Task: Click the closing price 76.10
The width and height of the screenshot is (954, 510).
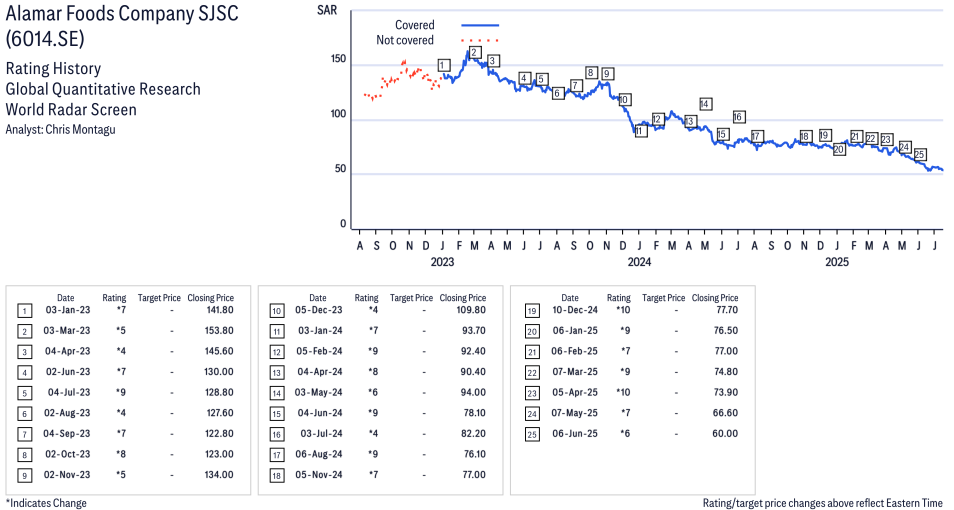Action: (x=475, y=455)
